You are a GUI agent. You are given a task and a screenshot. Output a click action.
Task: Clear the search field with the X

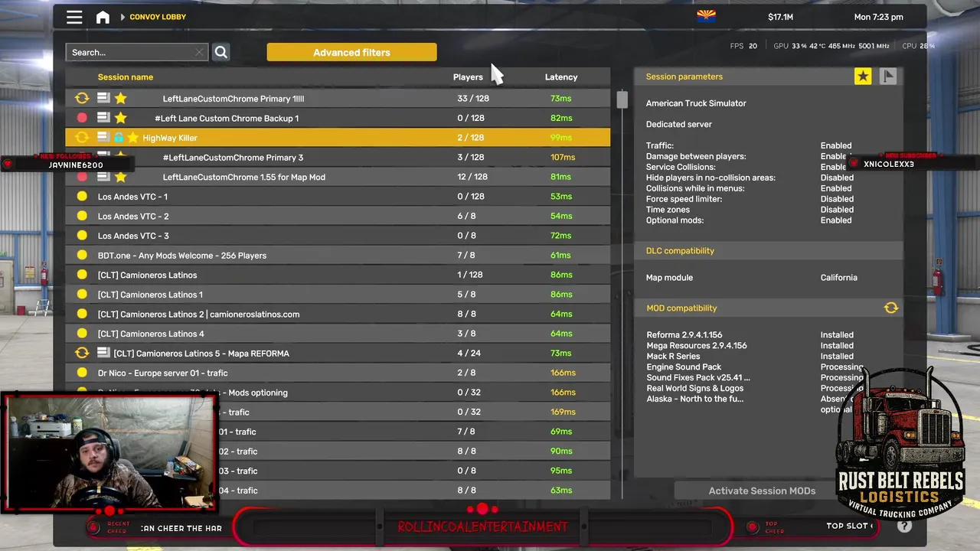[x=199, y=52]
